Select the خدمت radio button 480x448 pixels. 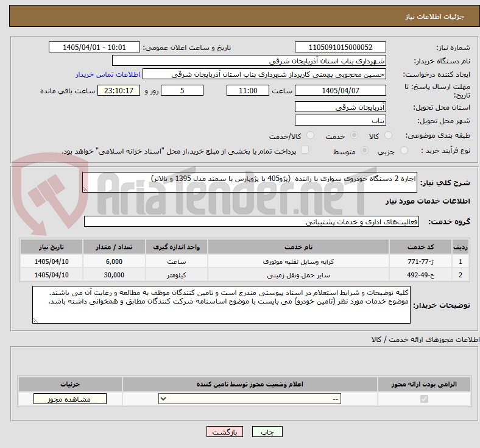click(x=354, y=135)
